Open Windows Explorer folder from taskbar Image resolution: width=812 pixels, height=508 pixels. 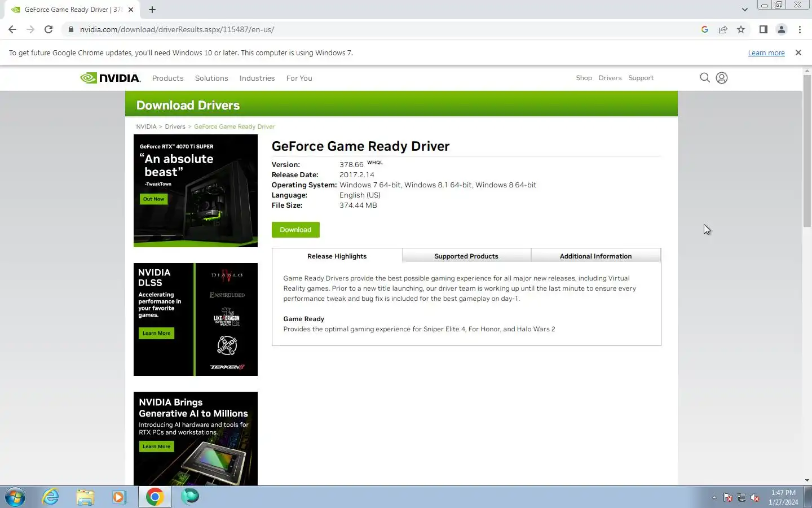(85, 497)
